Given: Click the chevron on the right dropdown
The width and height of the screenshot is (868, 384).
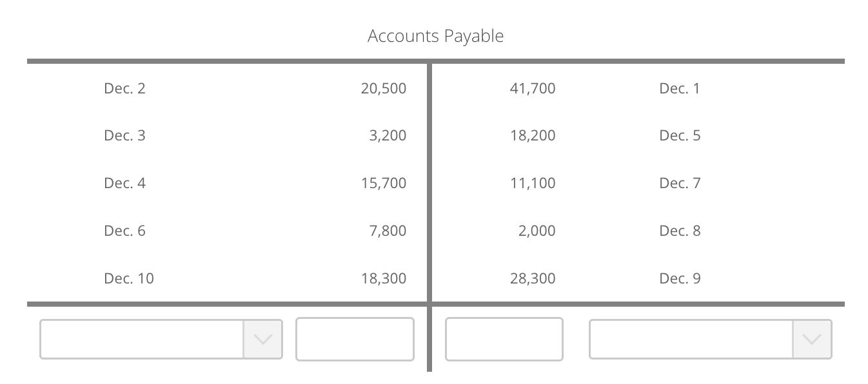Looking at the screenshot, I should click(811, 340).
